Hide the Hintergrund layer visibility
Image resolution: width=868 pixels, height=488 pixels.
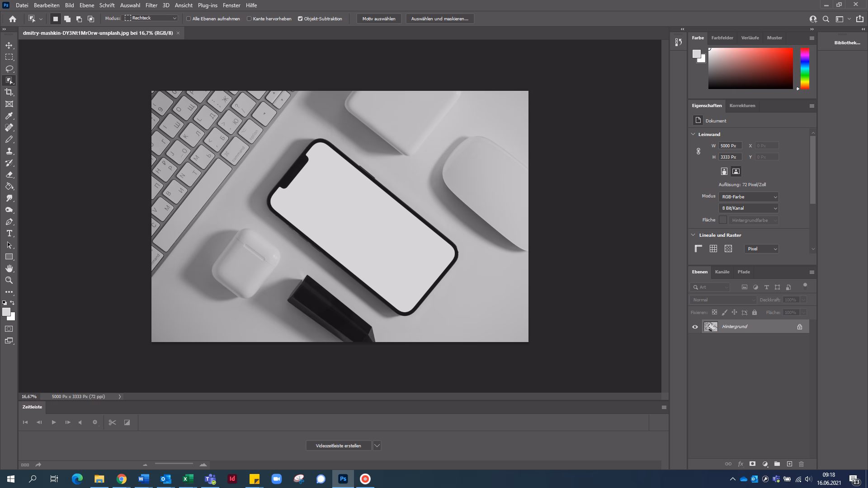click(695, 326)
